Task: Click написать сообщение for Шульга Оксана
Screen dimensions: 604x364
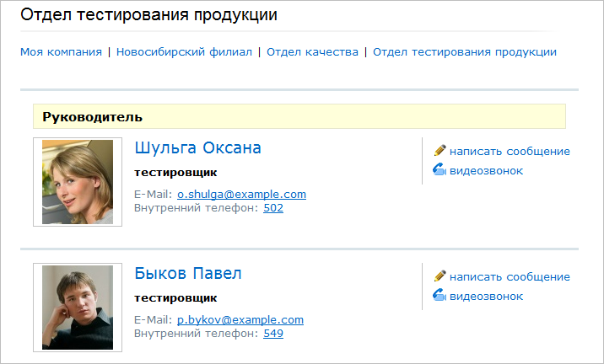Action: pyautogui.click(x=510, y=152)
